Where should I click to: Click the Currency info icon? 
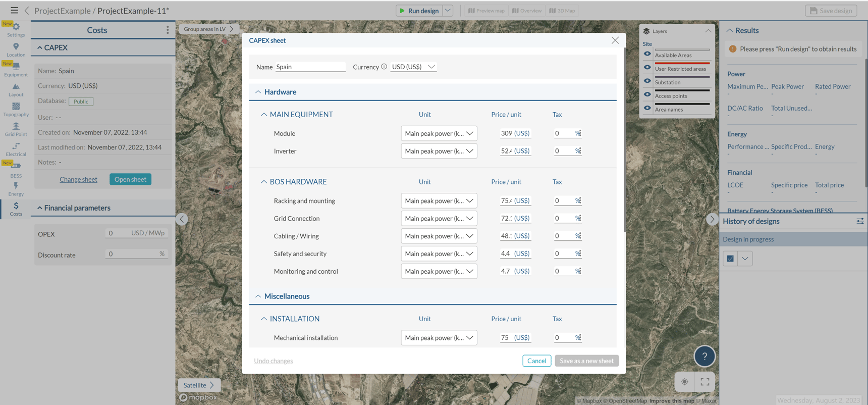[384, 67]
